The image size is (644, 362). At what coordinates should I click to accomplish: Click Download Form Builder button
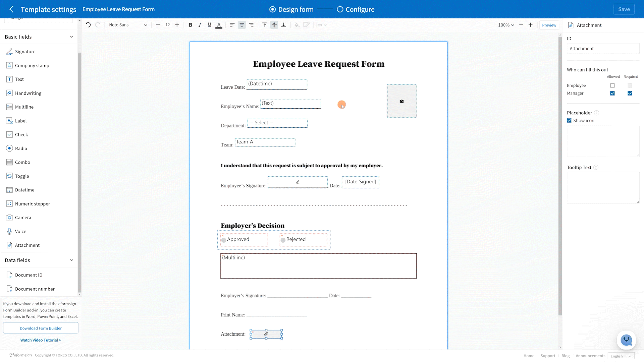pos(41,328)
